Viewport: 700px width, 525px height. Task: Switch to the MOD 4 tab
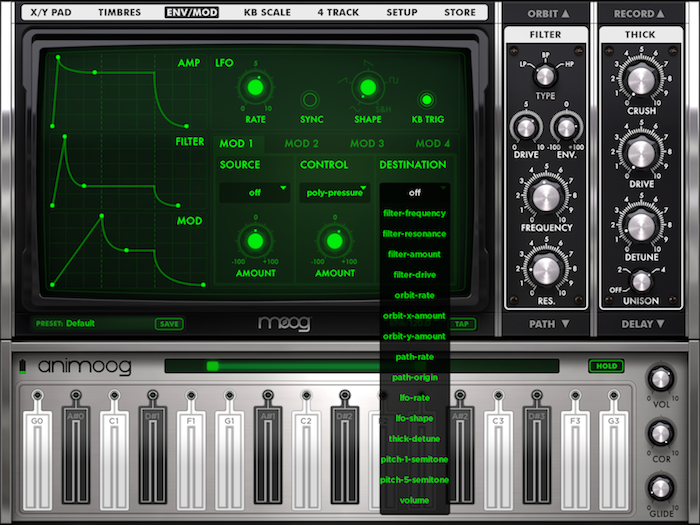point(433,144)
